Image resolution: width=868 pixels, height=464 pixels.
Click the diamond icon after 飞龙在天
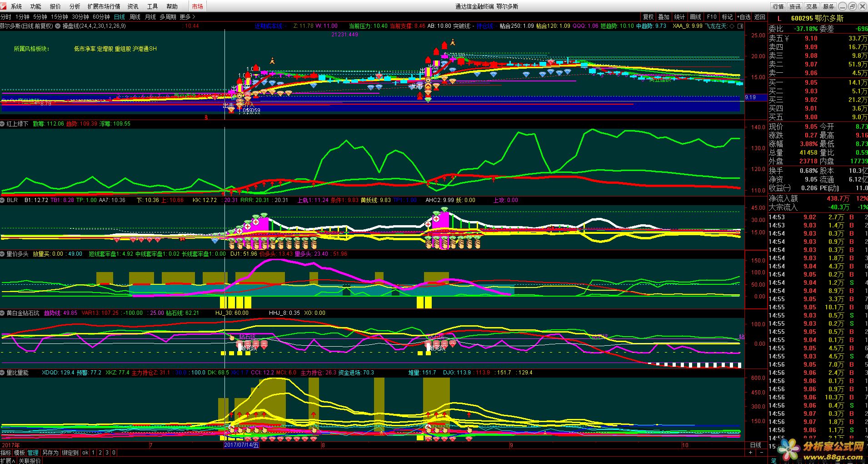point(732,26)
